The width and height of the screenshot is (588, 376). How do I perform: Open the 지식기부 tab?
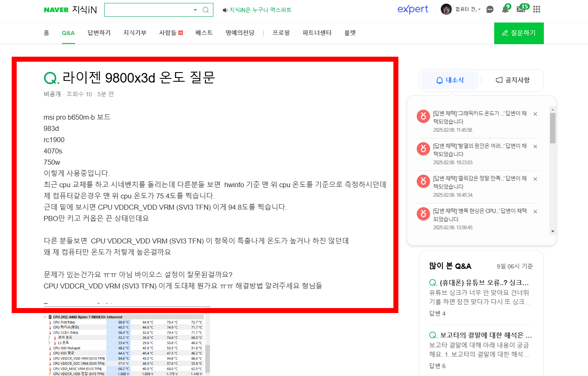(135, 33)
